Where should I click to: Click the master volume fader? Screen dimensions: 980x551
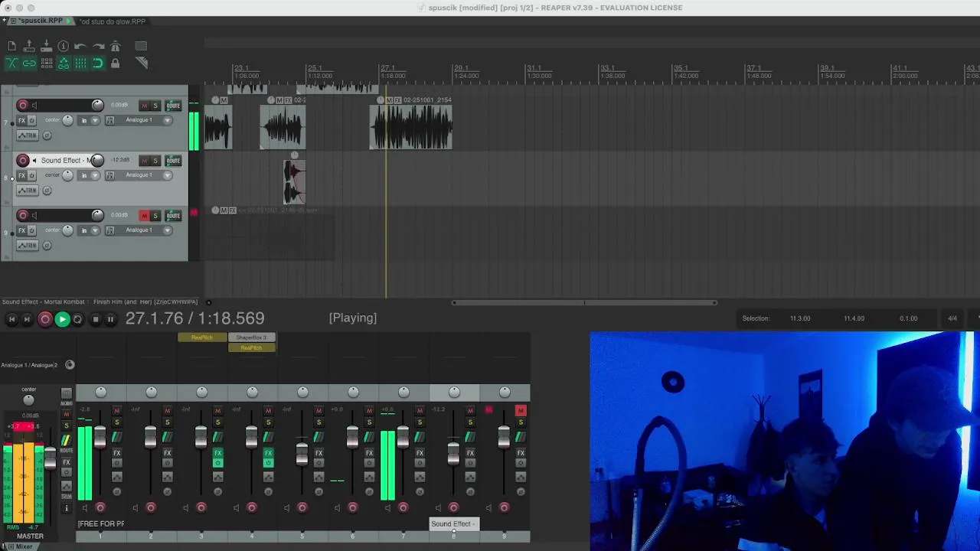(50, 457)
